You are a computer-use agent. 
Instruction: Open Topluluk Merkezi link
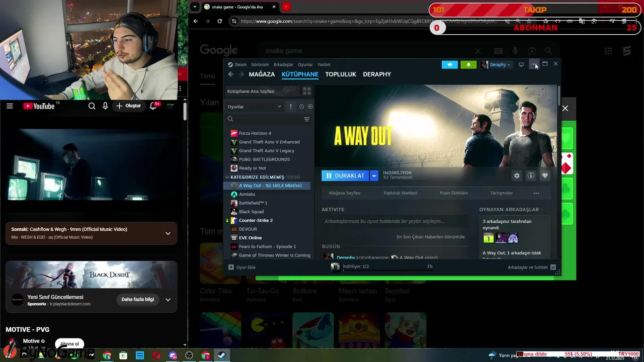click(400, 193)
